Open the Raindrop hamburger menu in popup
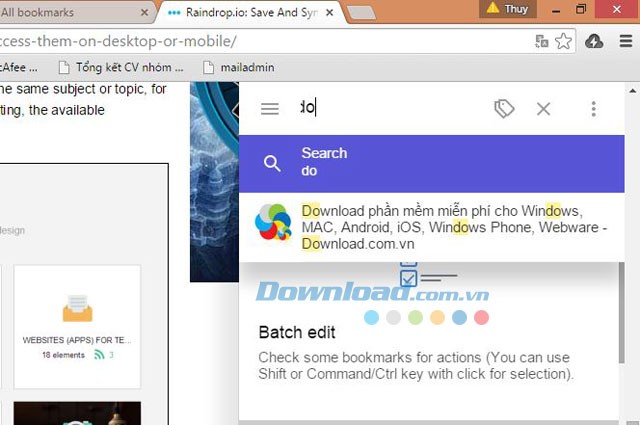 pos(269,109)
